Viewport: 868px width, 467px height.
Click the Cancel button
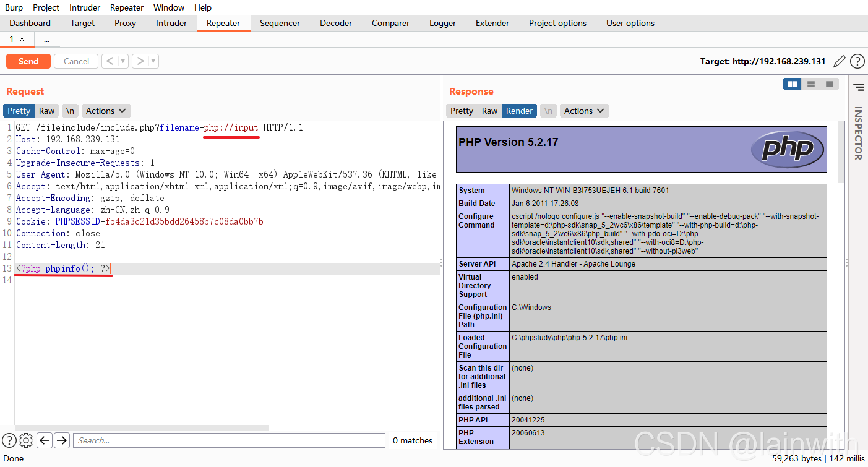(76, 61)
